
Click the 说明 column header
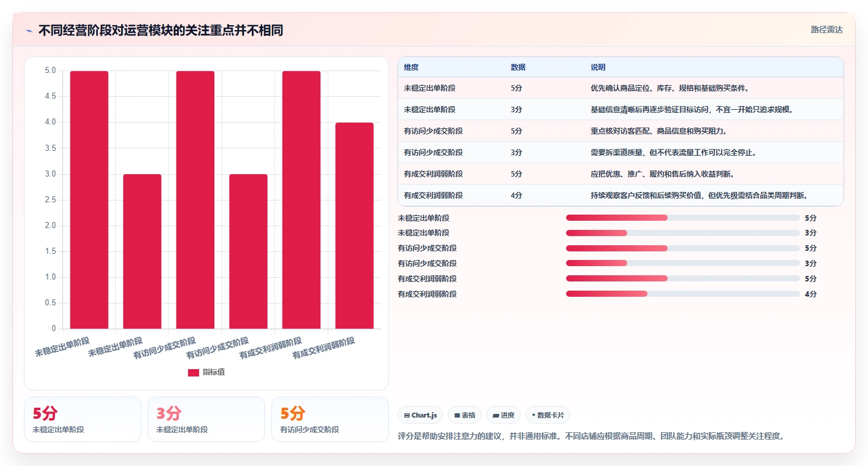point(598,67)
